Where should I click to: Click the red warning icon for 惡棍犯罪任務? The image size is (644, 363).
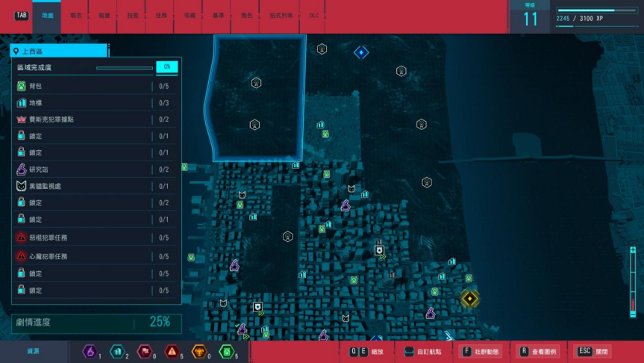click(22, 238)
